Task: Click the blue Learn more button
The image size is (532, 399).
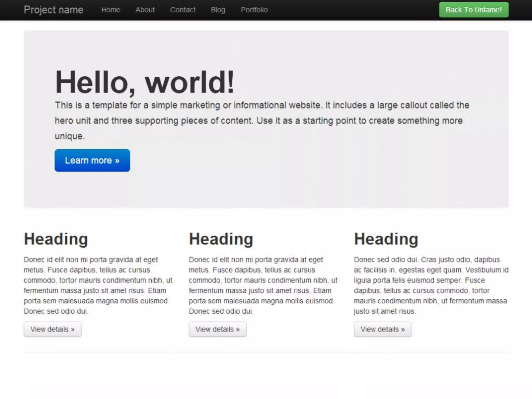Action: pyautogui.click(x=92, y=160)
